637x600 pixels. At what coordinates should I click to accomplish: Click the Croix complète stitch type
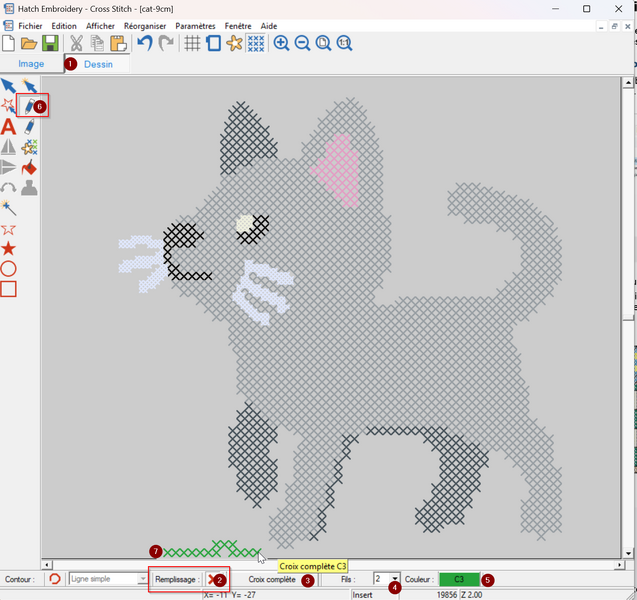tap(272, 579)
